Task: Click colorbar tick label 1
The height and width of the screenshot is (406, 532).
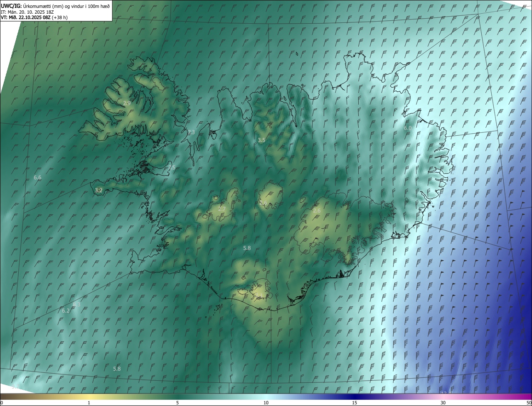Action: pyautogui.click(x=89, y=403)
